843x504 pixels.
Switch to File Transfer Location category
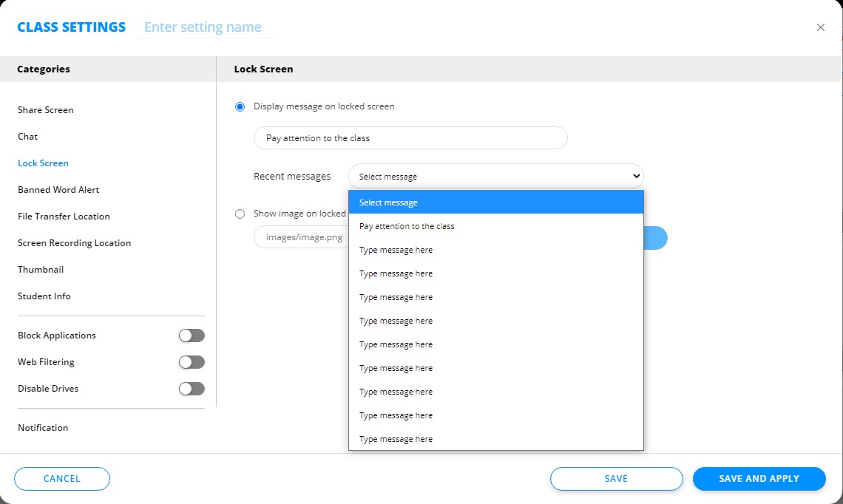pyautogui.click(x=64, y=217)
